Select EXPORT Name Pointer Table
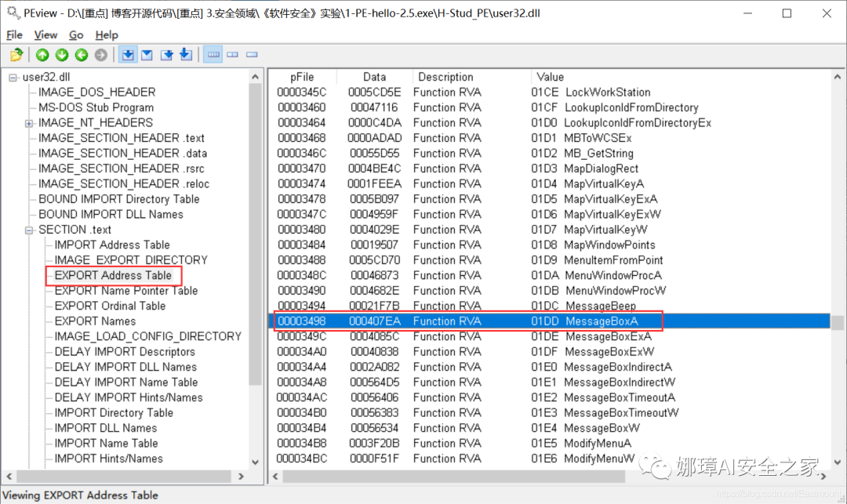 coord(125,291)
